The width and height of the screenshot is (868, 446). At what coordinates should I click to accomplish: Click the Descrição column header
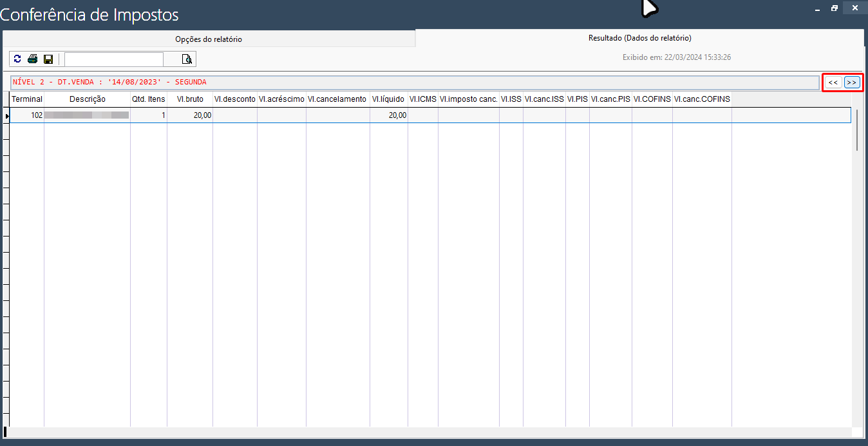(87, 99)
